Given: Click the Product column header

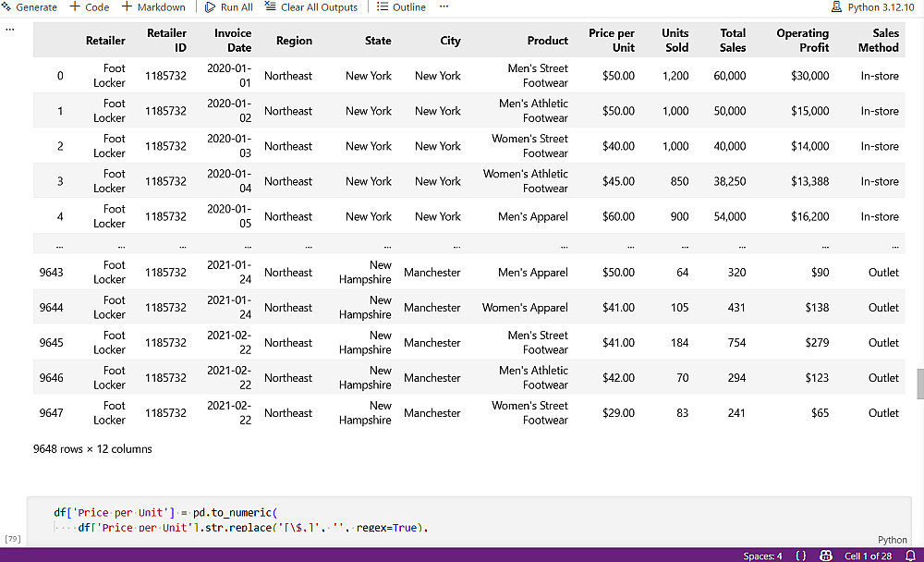Looking at the screenshot, I should tap(547, 41).
